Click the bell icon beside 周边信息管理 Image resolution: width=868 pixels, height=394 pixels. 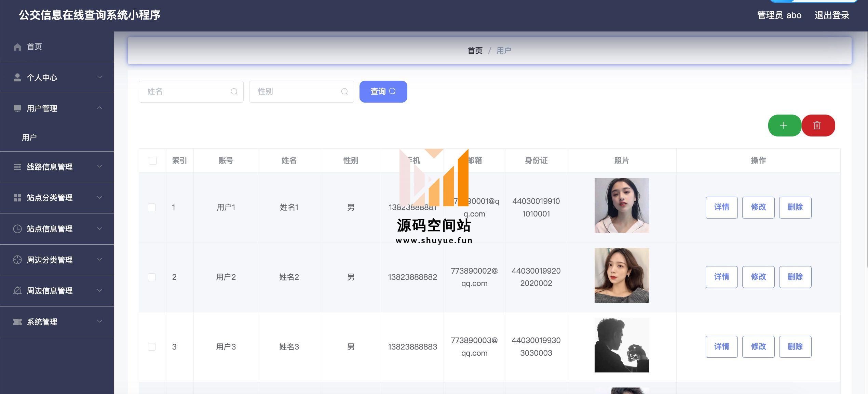[17, 291]
